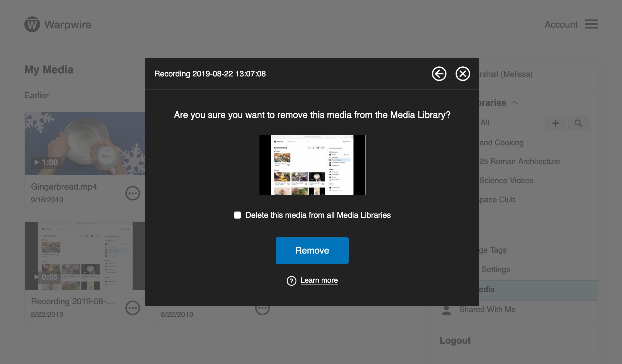Click the Remove button to confirm
The height and width of the screenshot is (364, 622).
coord(312,251)
